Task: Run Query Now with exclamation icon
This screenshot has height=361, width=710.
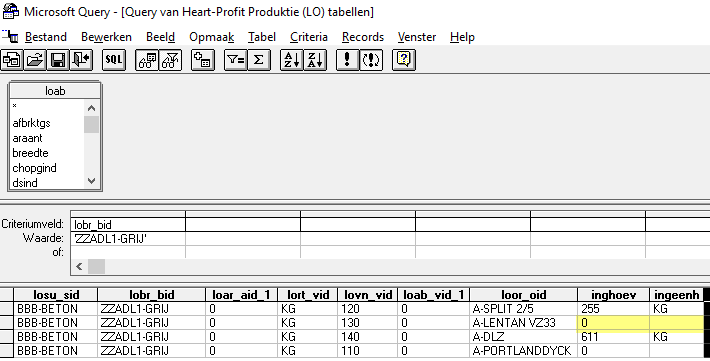Action: tap(347, 60)
